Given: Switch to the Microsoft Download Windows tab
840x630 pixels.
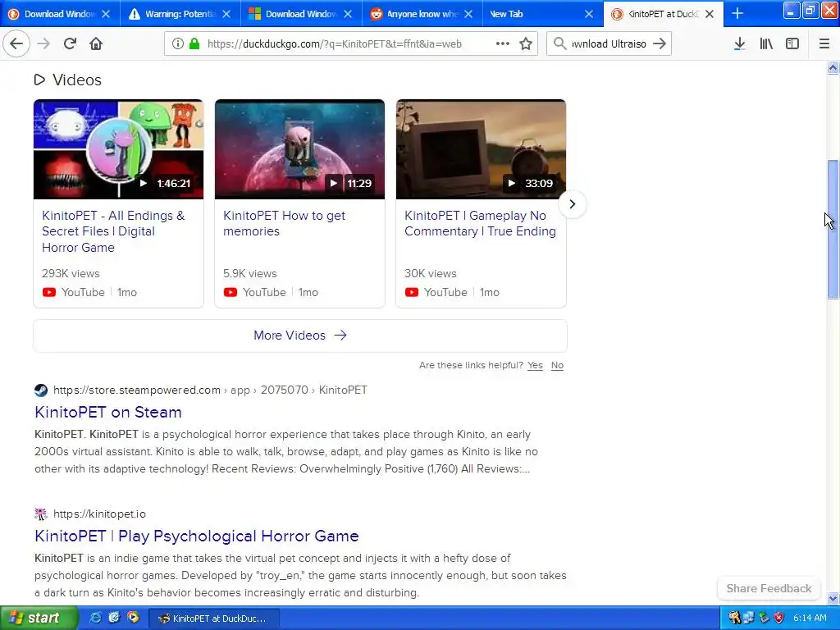Looking at the screenshot, I should pyautogui.click(x=301, y=14).
